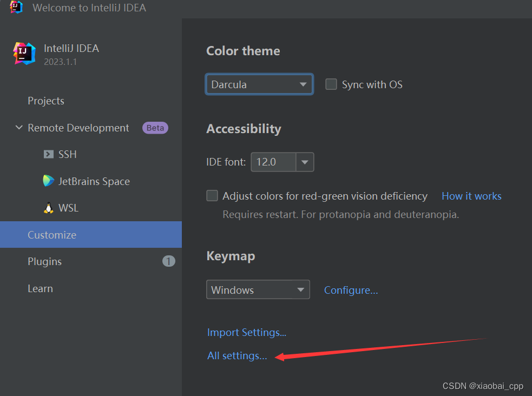Click the JetBrains Space icon
The image size is (532, 396).
[48, 181]
